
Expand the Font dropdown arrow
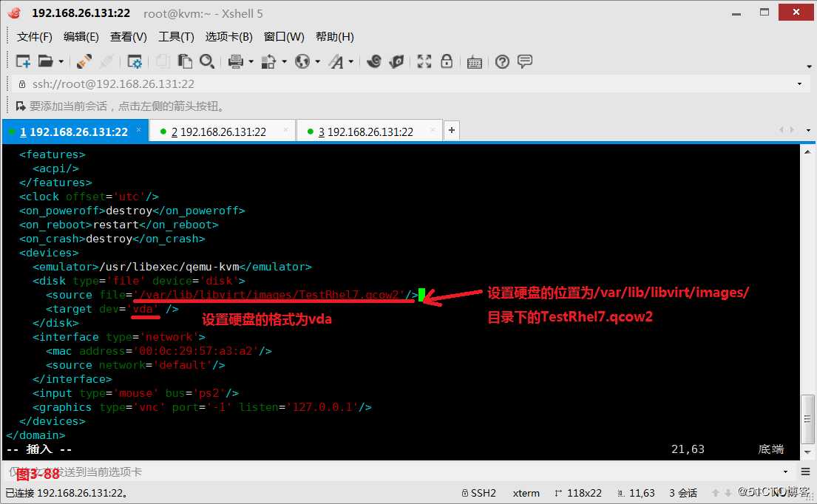point(351,62)
